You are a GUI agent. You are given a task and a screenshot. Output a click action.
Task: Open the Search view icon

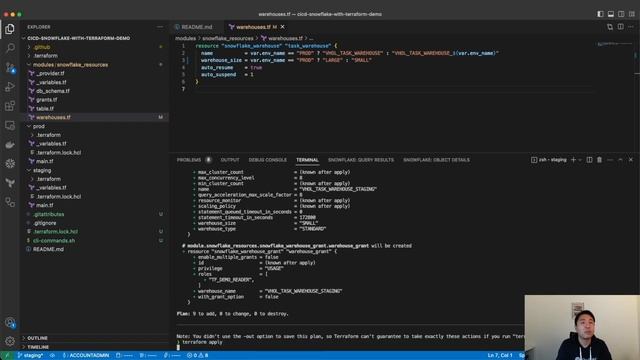click(x=10, y=48)
